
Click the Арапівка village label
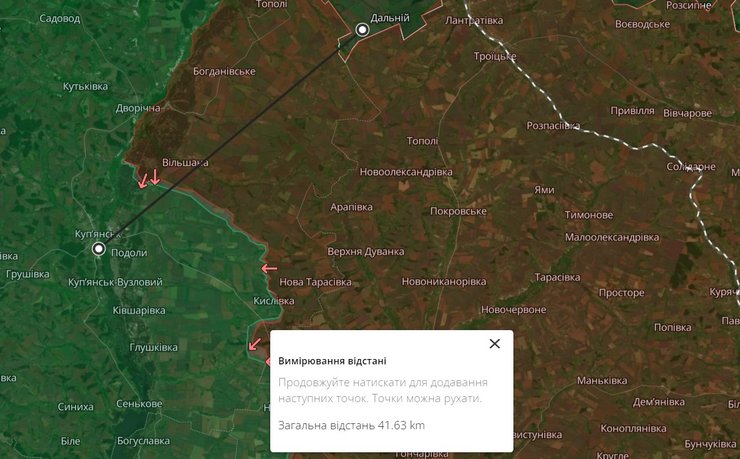[x=351, y=207]
